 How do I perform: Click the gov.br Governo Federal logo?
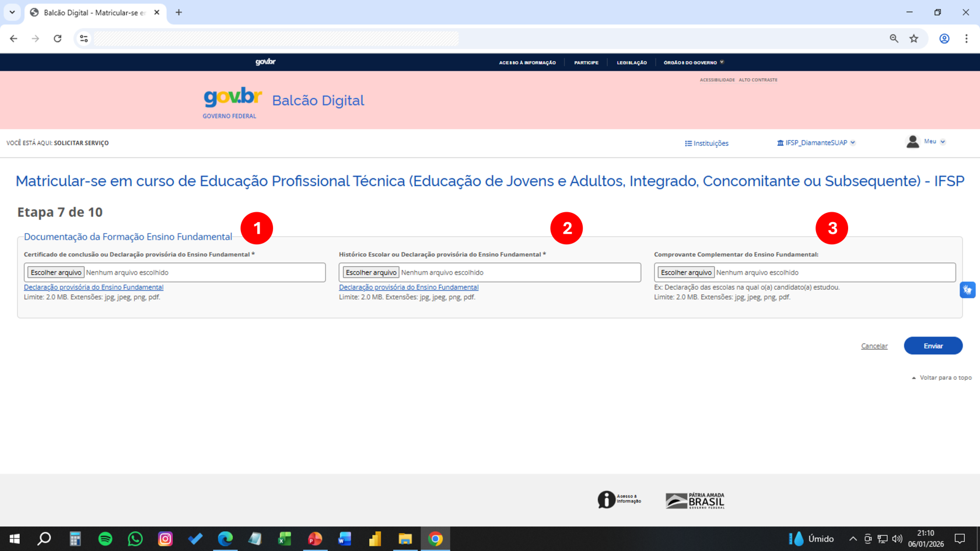(x=230, y=100)
